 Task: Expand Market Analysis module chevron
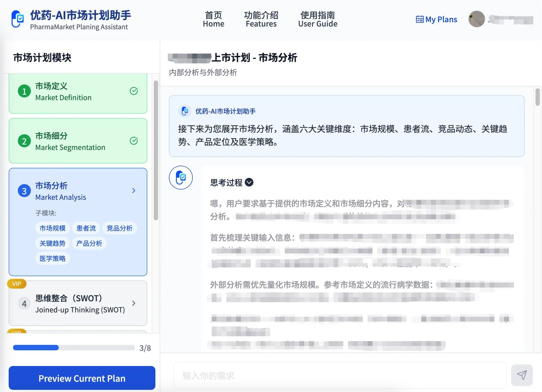point(134,191)
